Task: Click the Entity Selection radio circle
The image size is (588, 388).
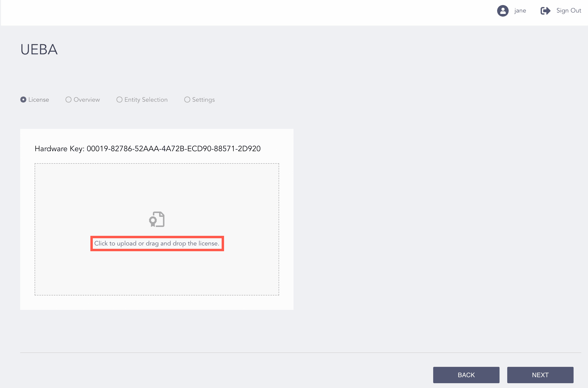Action: coord(119,100)
